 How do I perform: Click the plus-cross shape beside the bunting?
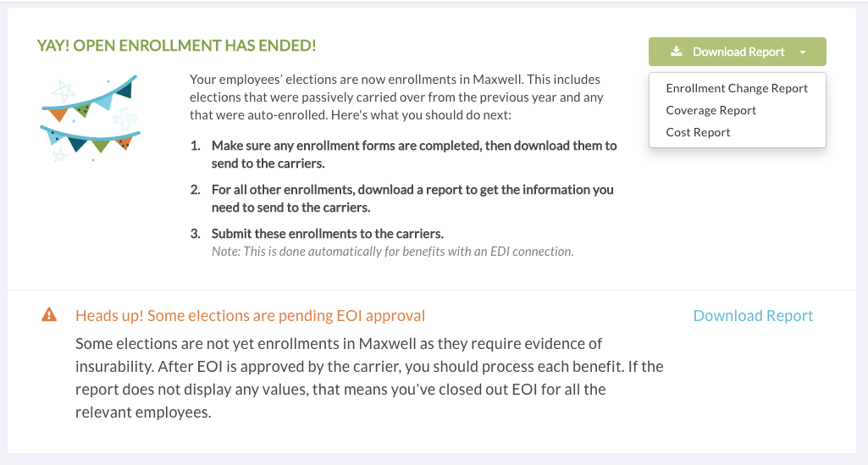124,119
